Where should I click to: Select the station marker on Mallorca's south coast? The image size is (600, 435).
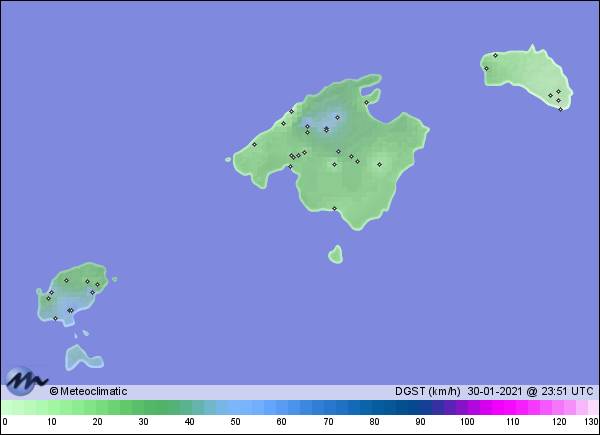coord(334,209)
